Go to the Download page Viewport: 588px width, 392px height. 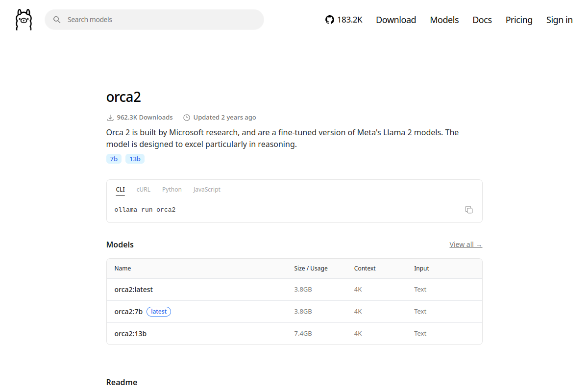coord(396,20)
